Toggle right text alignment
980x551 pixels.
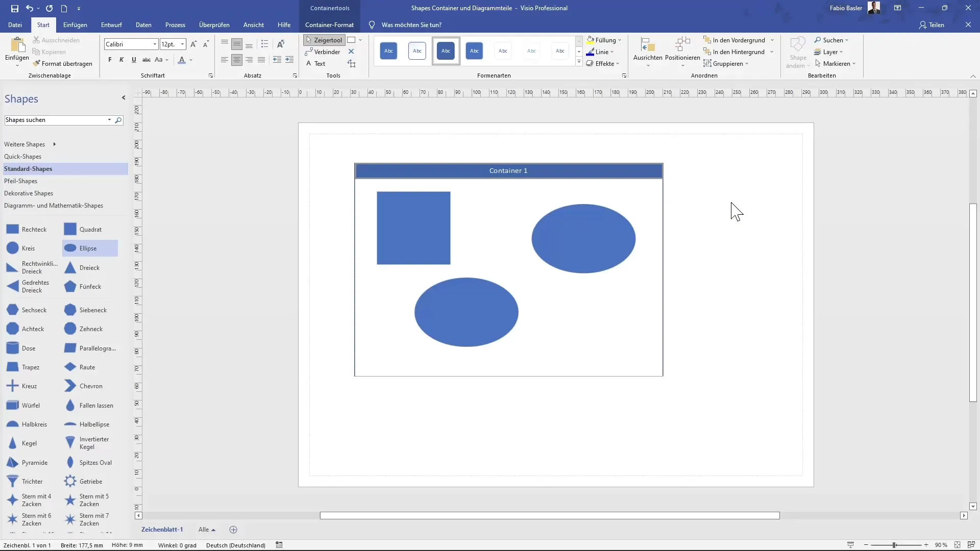pyautogui.click(x=249, y=60)
